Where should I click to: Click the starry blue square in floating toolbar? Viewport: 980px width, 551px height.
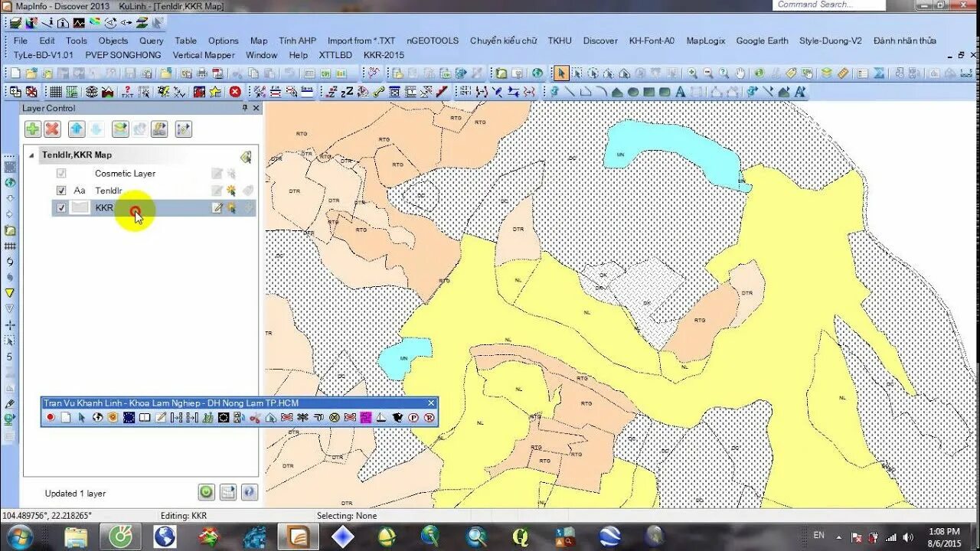[x=129, y=418]
